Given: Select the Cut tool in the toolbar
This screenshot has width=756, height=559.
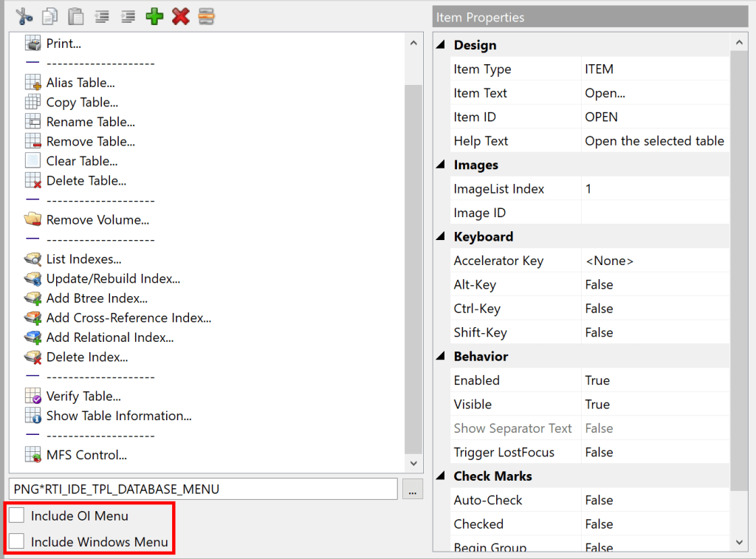Looking at the screenshot, I should coord(22,16).
